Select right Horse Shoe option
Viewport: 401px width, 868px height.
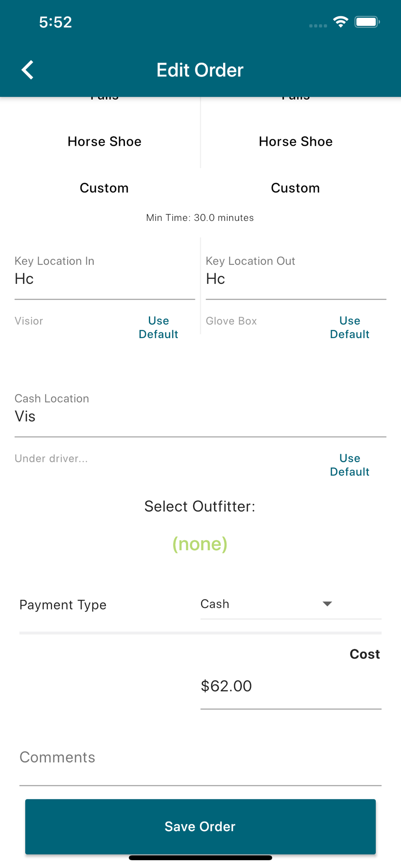click(x=296, y=141)
